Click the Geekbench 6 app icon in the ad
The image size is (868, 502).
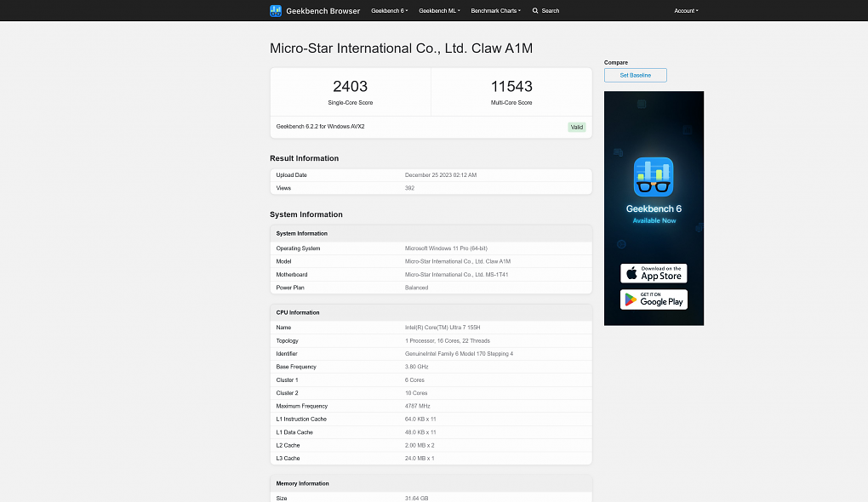pyautogui.click(x=654, y=177)
